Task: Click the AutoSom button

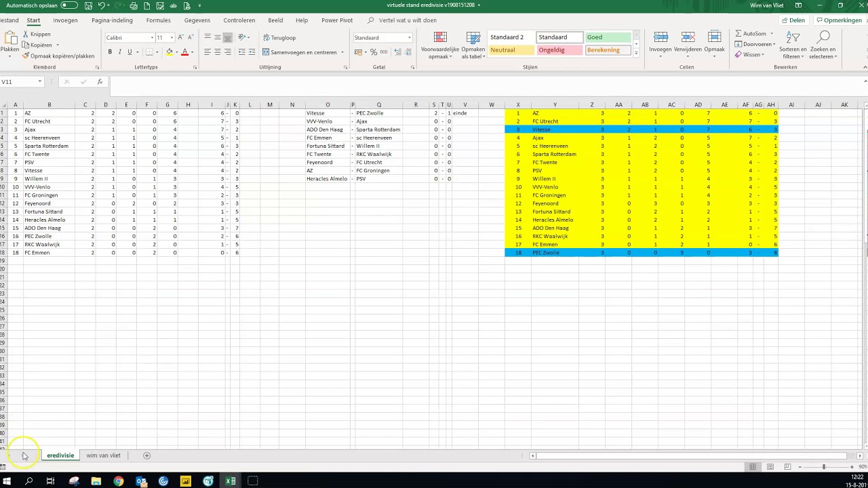Action: [751, 34]
